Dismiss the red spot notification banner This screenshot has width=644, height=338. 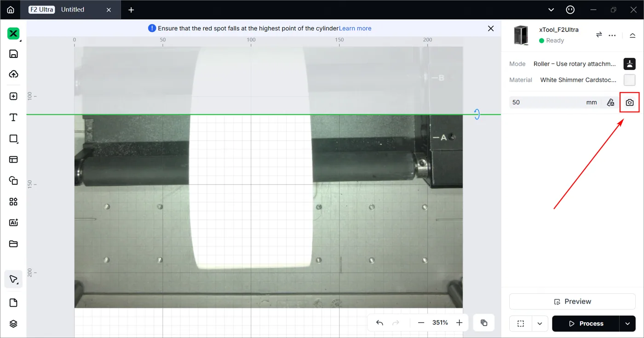[491, 29]
